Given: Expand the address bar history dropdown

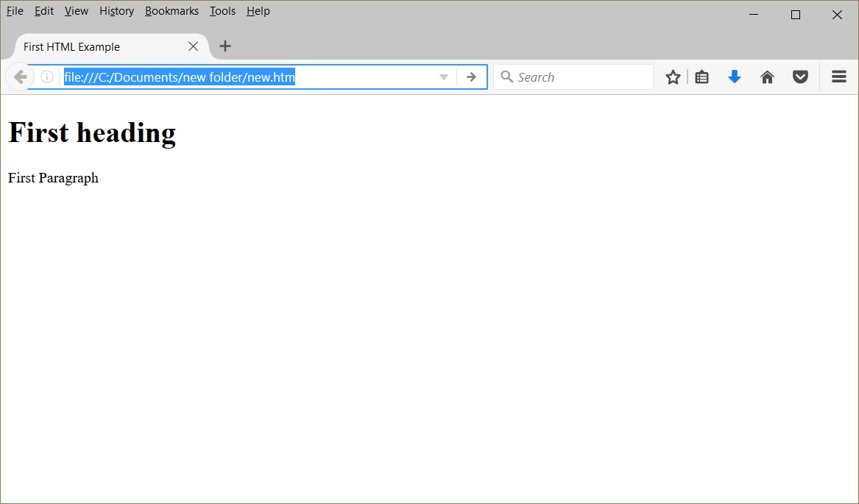Looking at the screenshot, I should (443, 77).
